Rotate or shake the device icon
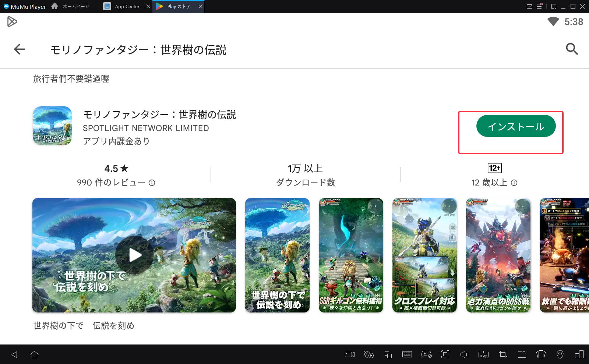Viewport: 589px width, 364px height. pyautogui.click(x=541, y=354)
